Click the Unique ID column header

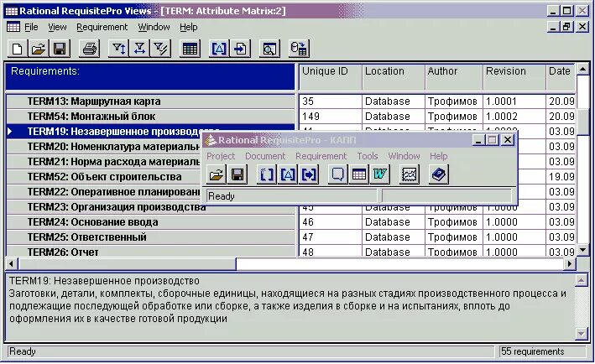click(330, 77)
